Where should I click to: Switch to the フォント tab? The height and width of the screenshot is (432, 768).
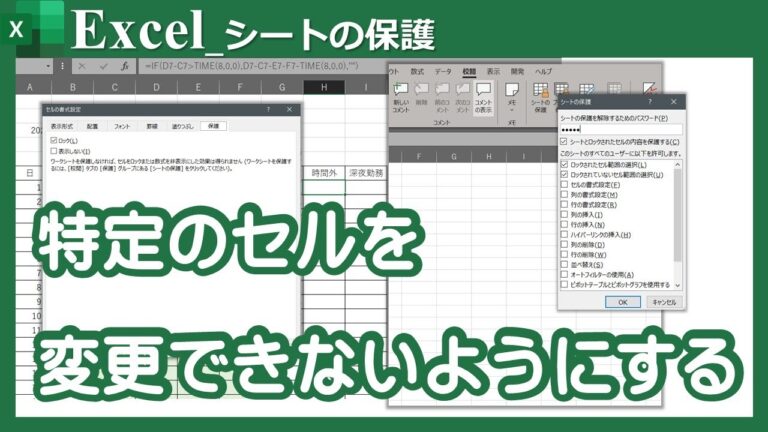point(122,126)
